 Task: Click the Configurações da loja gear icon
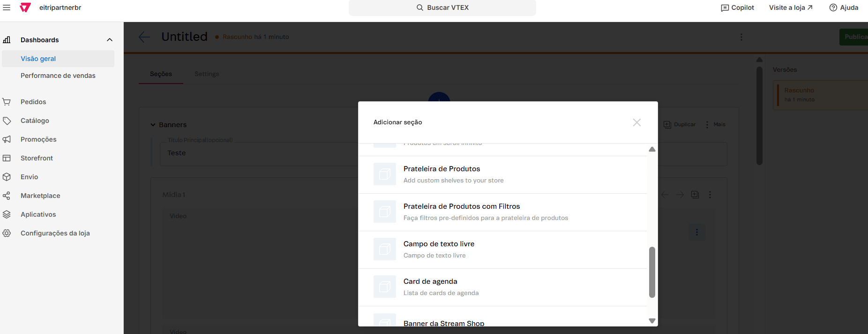coord(7,233)
